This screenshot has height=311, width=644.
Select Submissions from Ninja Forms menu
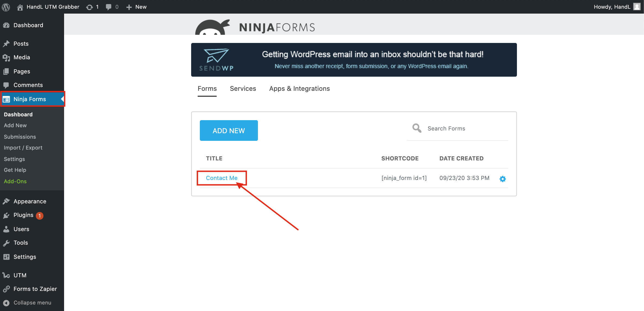20,136
